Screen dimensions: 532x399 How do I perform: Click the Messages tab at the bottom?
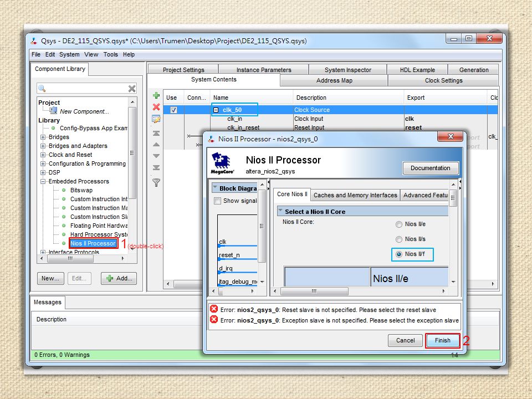[48, 302]
